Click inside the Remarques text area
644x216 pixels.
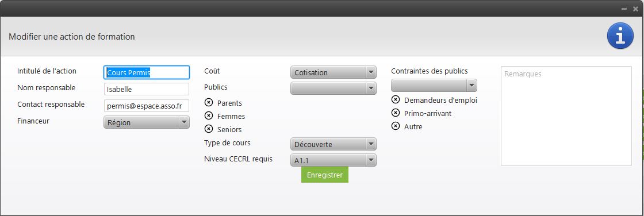pos(566,116)
